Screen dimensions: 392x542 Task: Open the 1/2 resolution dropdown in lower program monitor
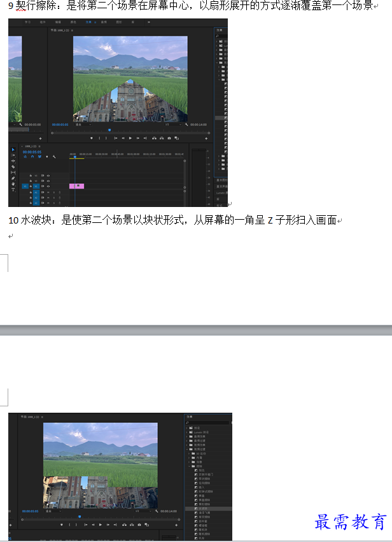point(142,511)
